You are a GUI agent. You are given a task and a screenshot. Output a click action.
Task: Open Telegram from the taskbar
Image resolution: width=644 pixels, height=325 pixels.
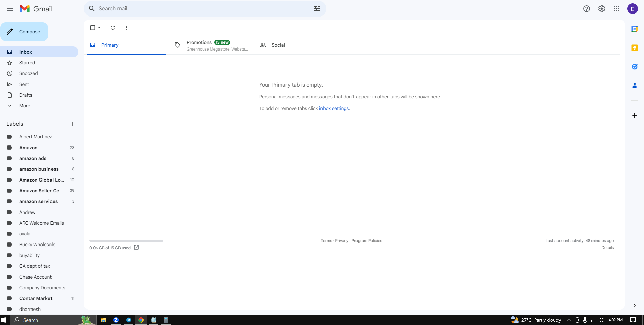click(129, 320)
